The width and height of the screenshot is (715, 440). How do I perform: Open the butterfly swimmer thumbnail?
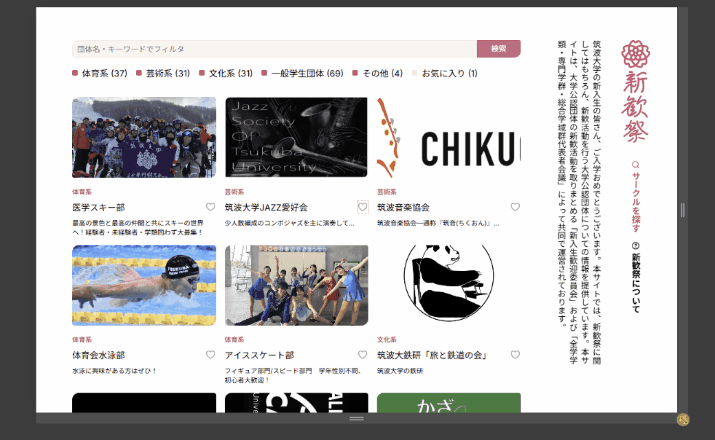[144, 285]
